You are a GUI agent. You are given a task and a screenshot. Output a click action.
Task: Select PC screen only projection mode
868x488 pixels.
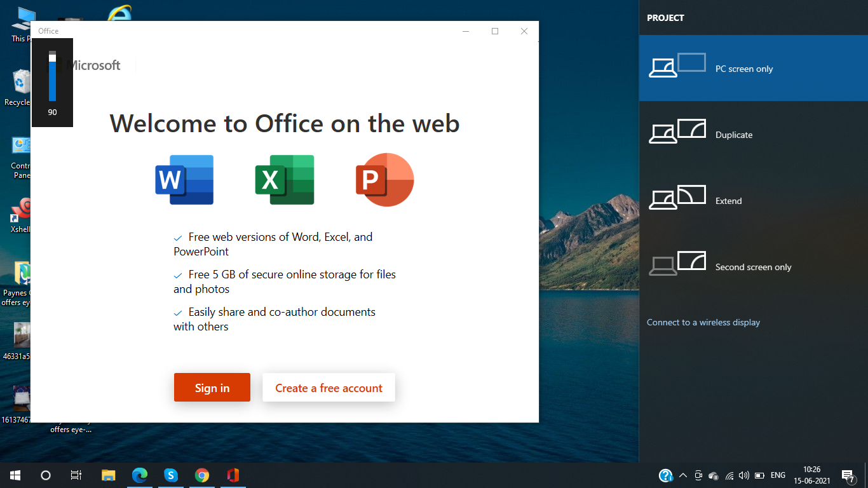pos(753,69)
